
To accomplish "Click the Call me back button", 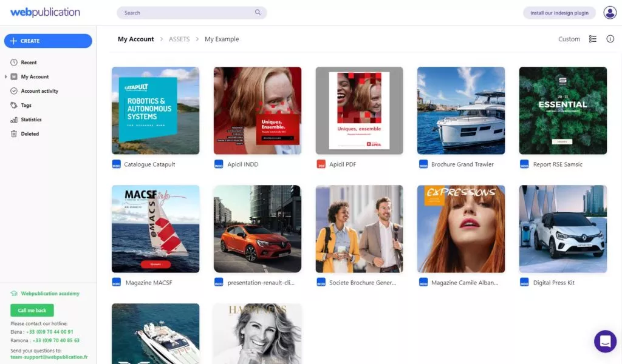I will (32, 310).
